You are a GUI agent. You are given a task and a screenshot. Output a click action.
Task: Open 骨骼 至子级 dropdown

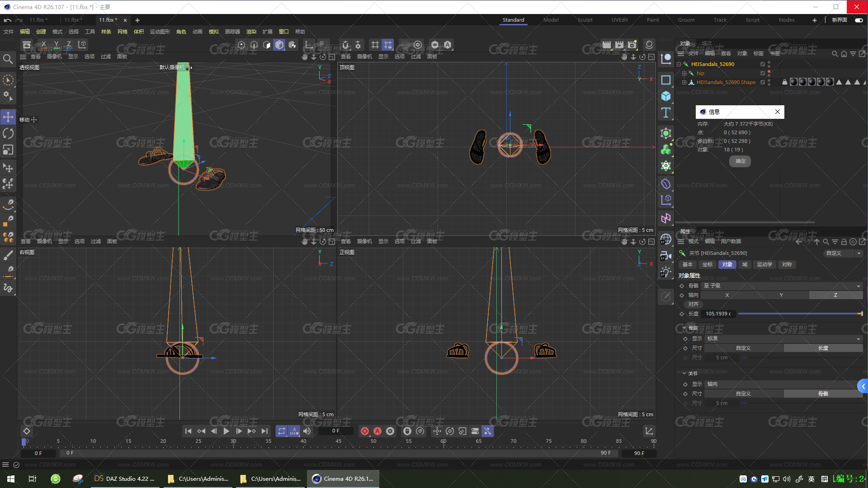pos(782,286)
